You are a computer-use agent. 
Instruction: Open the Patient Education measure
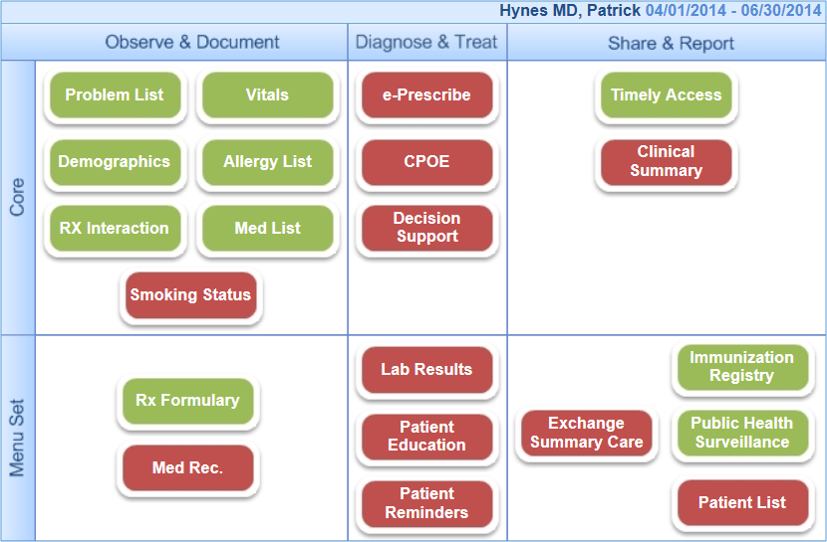427,437
